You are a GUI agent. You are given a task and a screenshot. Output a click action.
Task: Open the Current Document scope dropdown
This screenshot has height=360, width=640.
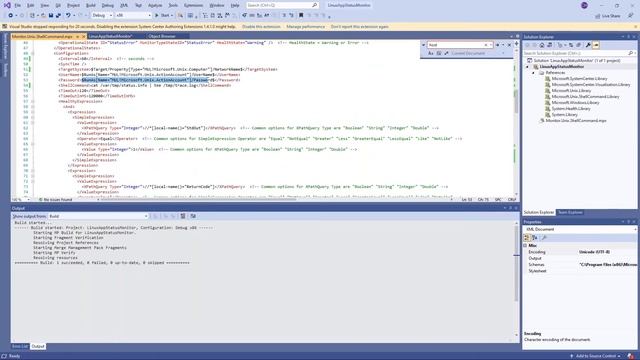478,53
